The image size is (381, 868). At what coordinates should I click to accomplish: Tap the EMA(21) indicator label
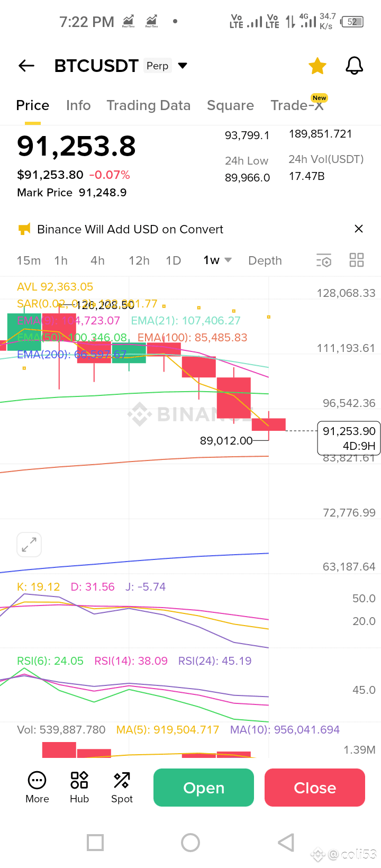[x=186, y=320]
